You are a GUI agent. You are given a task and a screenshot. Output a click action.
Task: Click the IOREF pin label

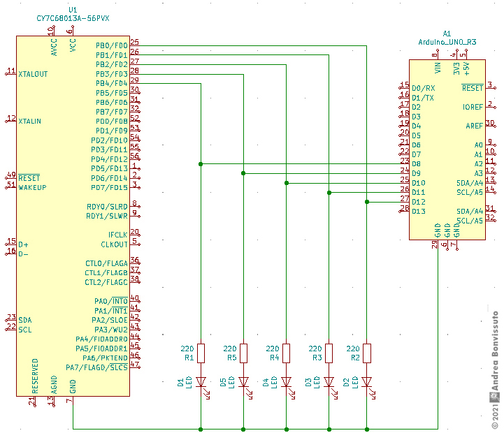coord(473,107)
